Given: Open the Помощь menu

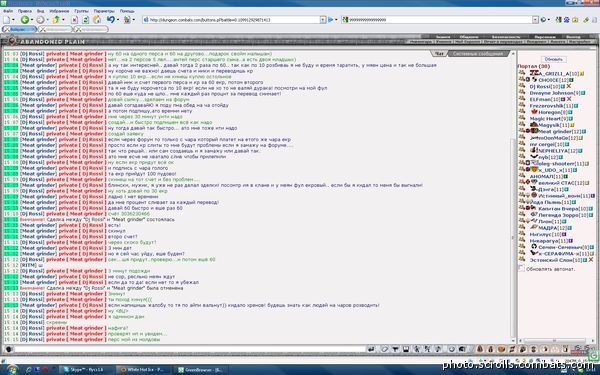Looking at the screenshot, I should tap(127, 11).
